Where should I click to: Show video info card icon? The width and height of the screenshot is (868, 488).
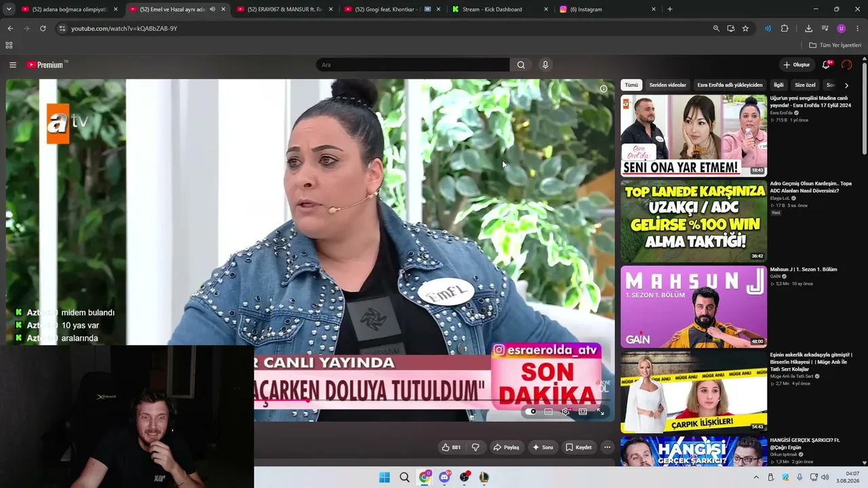pos(604,89)
